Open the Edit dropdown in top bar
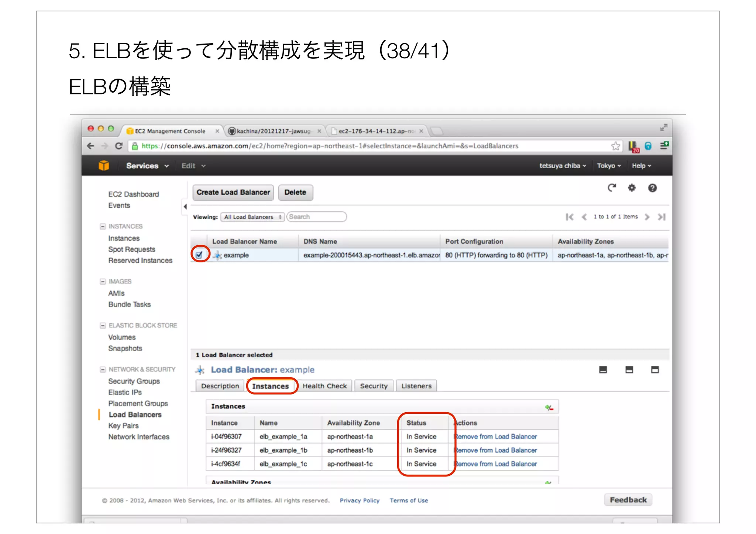The height and width of the screenshot is (534, 756). click(x=193, y=166)
